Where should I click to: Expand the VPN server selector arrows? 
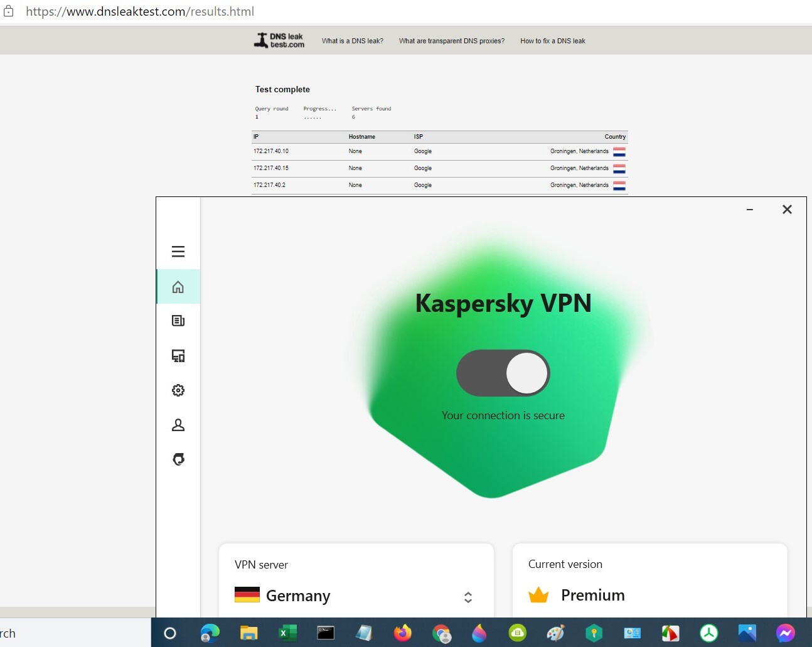tap(467, 597)
